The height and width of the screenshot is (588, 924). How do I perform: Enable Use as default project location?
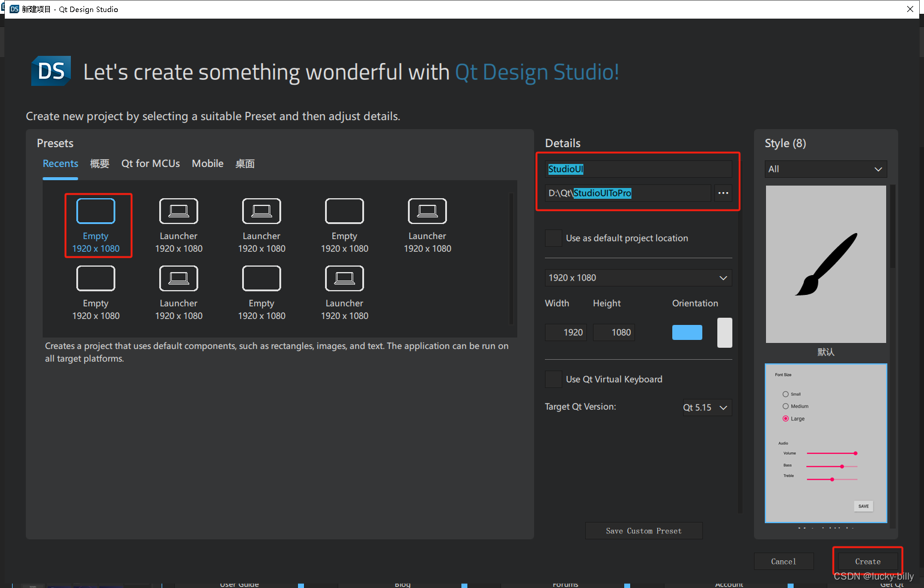(x=553, y=238)
